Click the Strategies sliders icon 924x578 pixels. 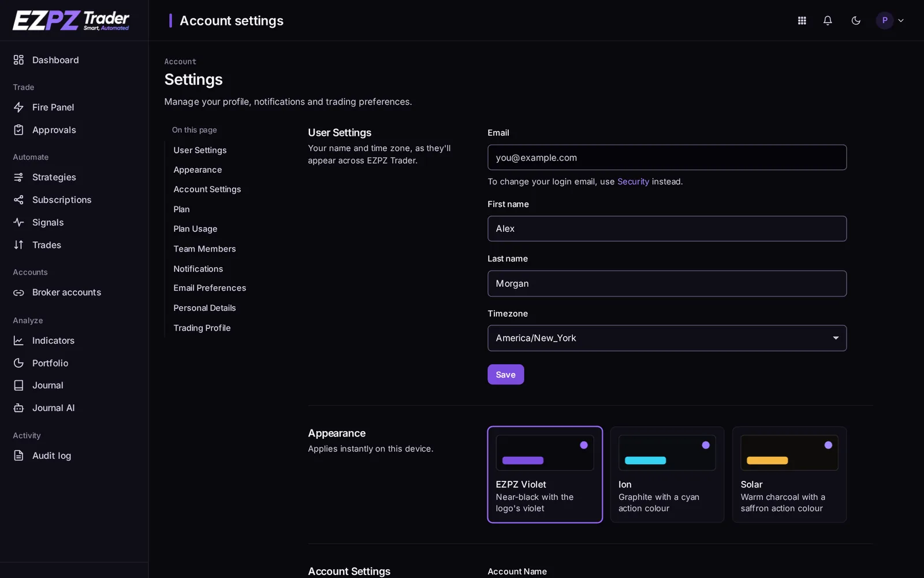(x=18, y=177)
